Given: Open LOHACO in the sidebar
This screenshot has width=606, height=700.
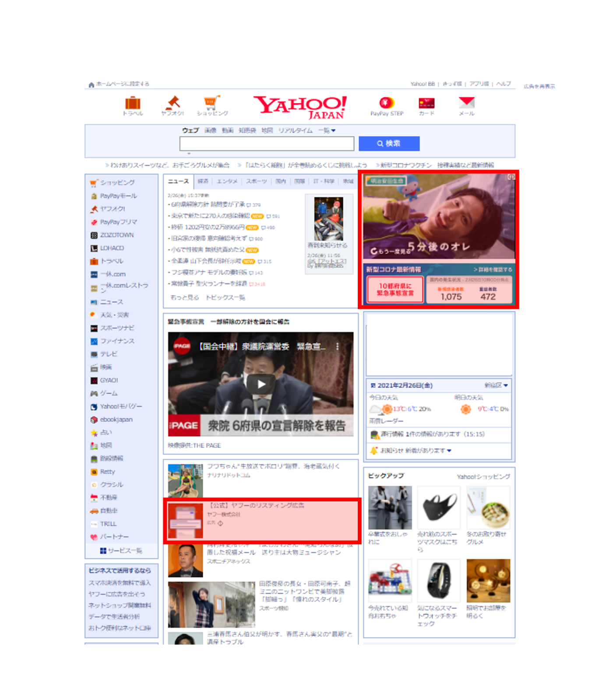Looking at the screenshot, I should click(x=112, y=248).
